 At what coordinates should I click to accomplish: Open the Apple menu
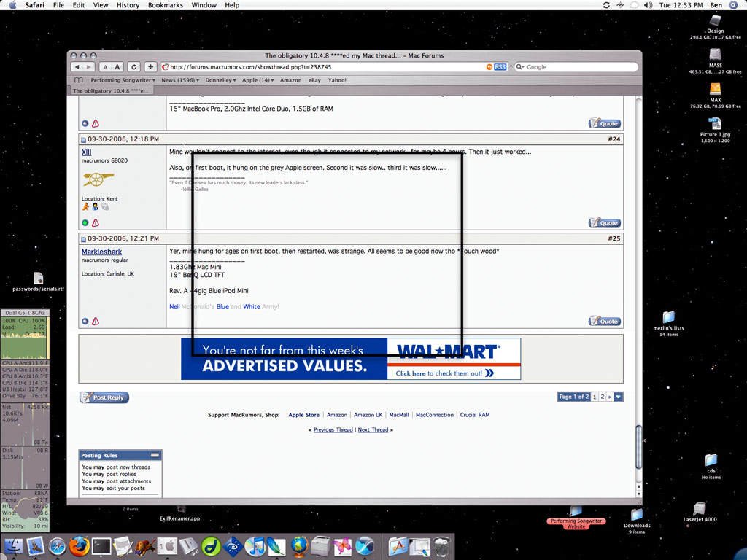(x=13, y=5)
